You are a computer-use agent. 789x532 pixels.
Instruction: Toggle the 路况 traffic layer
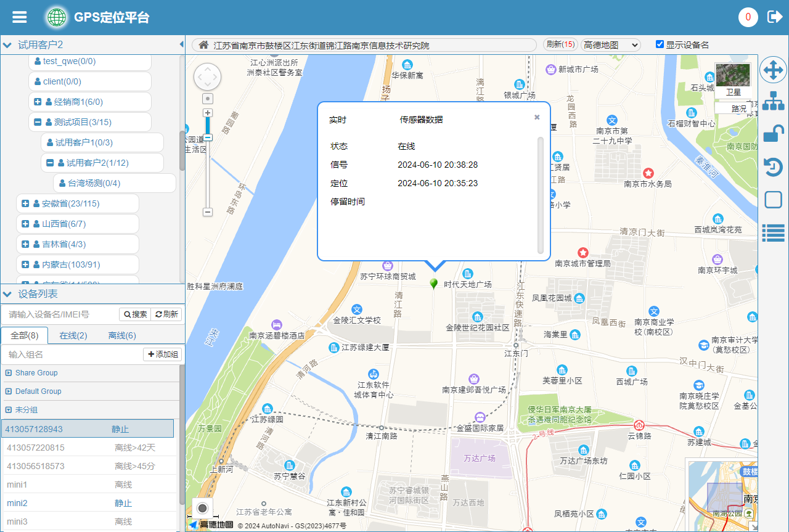tap(738, 108)
